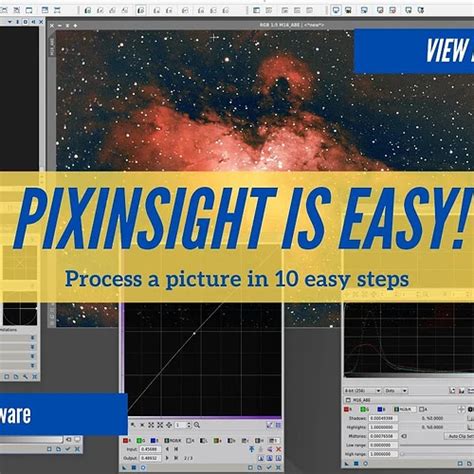The width and height of the screenshot is (474, 474).
Task: Go to next curve point arrow
Action: point(167,458)
